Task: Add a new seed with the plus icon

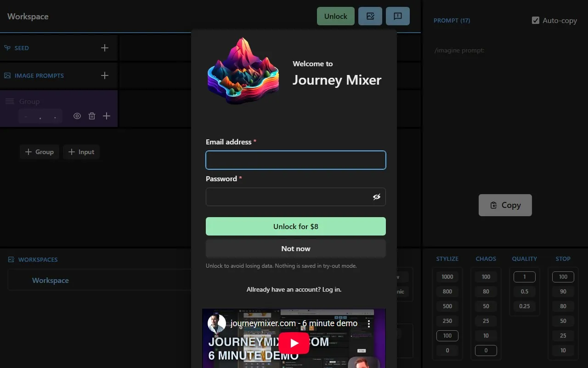Action: tap(104, 47)
